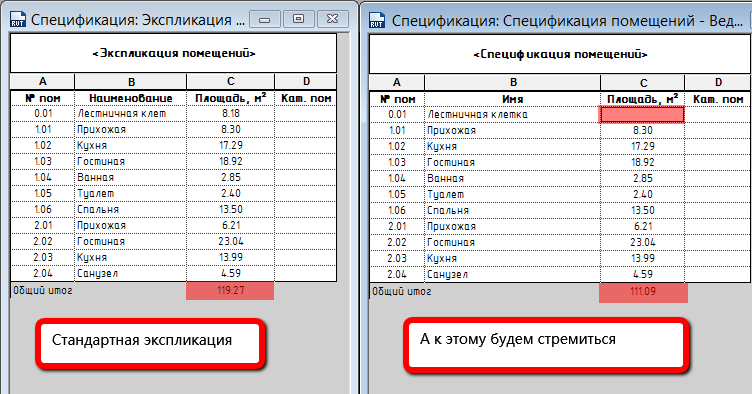
Task: Click total 111.09 in Спецификация window
Action: (x=643, y=292)
